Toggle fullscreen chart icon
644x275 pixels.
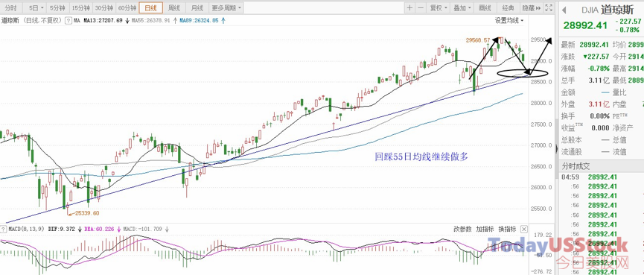coord(549,7)
